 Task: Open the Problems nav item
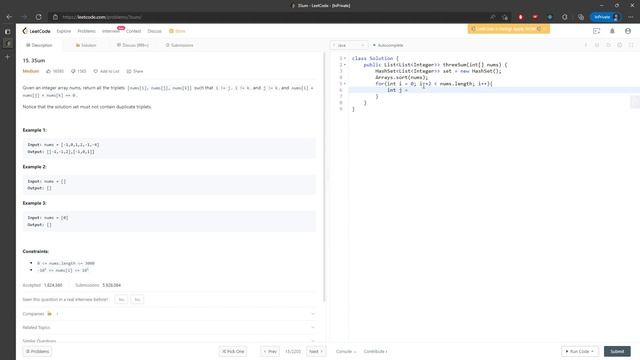tap(87, 31)
